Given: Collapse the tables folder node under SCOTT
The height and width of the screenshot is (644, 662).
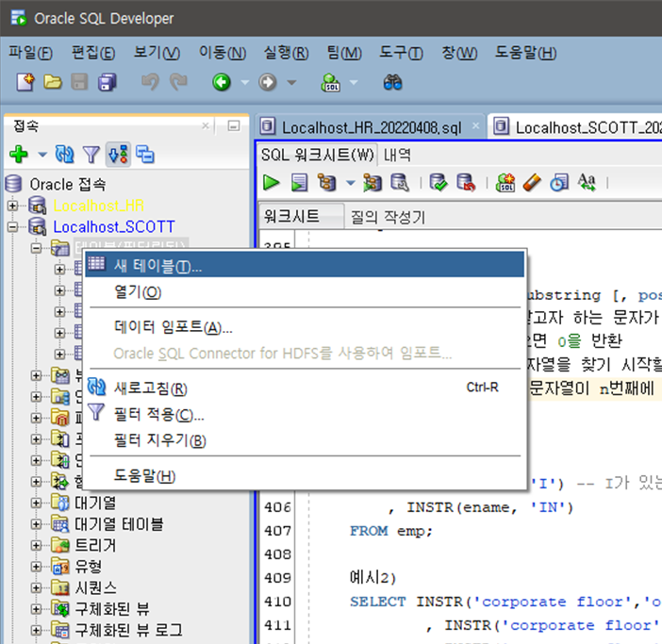Looking at the screenshot, I should coord(37,248).
